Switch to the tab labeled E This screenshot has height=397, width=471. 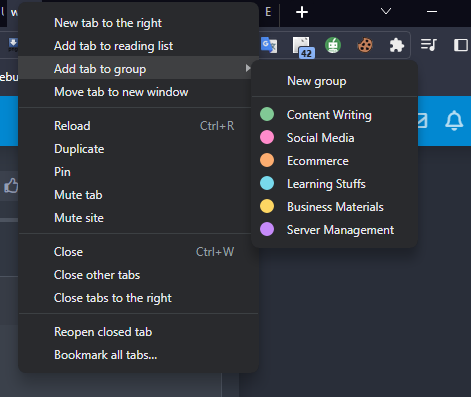(268, 12)
